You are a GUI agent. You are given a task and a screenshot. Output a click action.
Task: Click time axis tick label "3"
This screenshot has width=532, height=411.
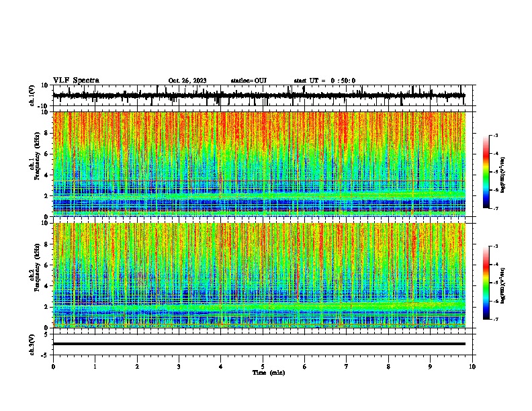[179, 367]
